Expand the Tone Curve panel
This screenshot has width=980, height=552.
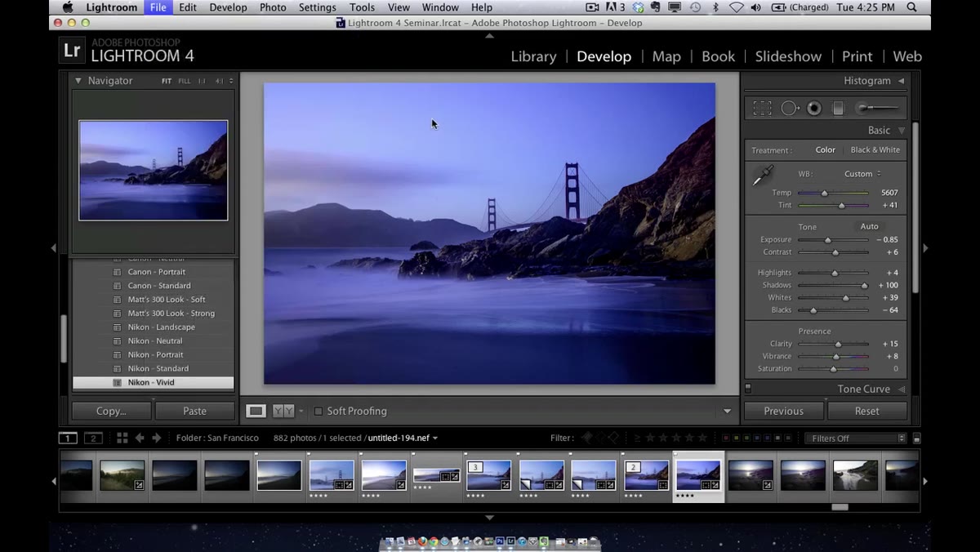[x=902, y=390]
